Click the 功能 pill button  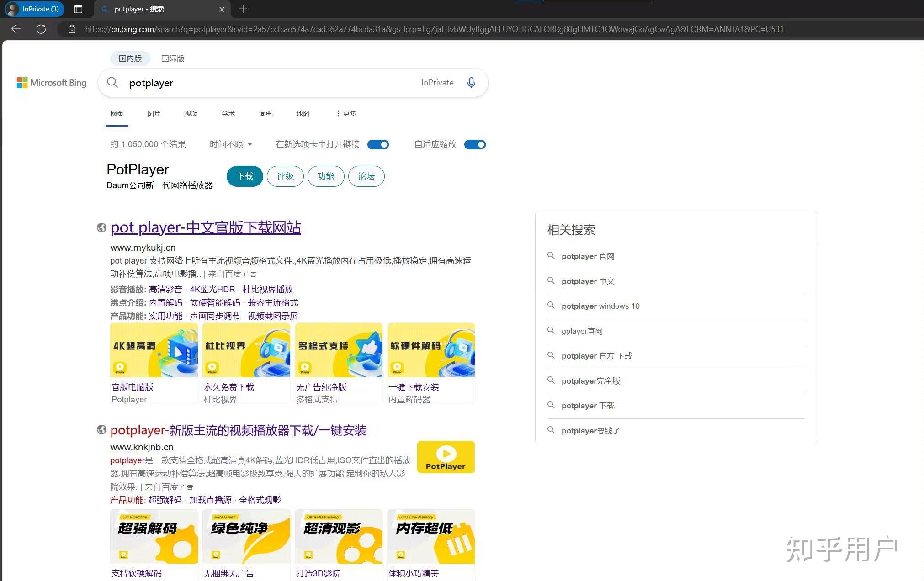click(326, 176)
